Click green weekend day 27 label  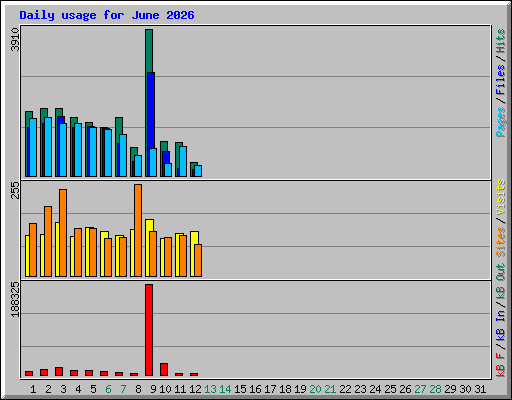(420, 389)
